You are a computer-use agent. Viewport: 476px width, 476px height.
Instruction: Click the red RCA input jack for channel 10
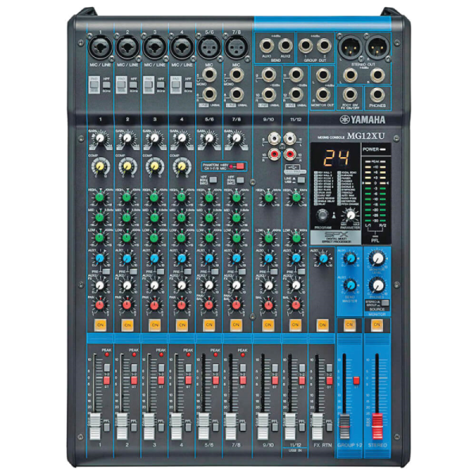pos(274,155)
